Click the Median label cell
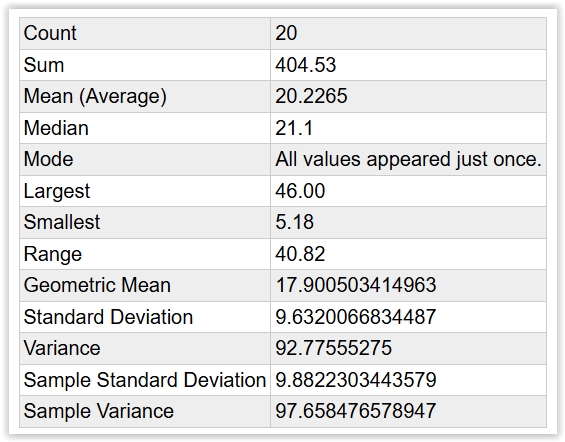The width and height of the screenshot is (565, 442). pos(145,128)
